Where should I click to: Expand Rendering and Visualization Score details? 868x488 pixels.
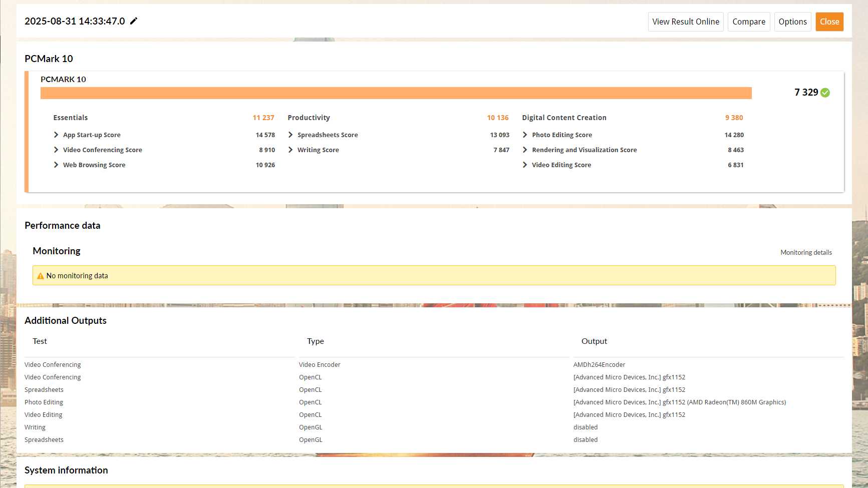point(525,150)
